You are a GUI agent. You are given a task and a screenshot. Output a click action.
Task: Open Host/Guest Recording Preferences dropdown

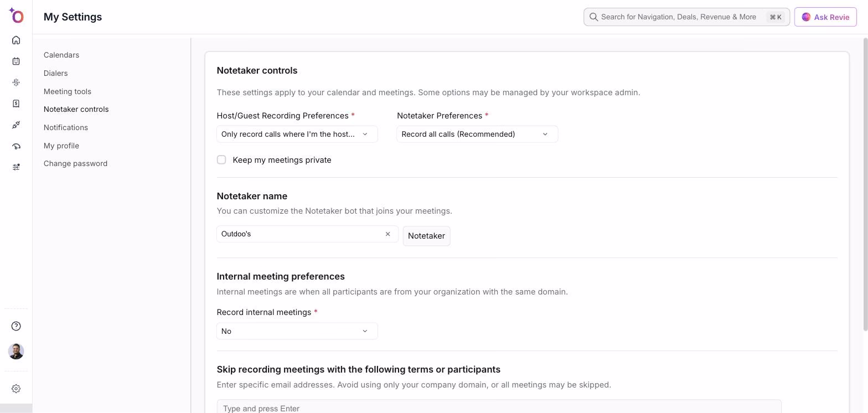coord(297,134)
